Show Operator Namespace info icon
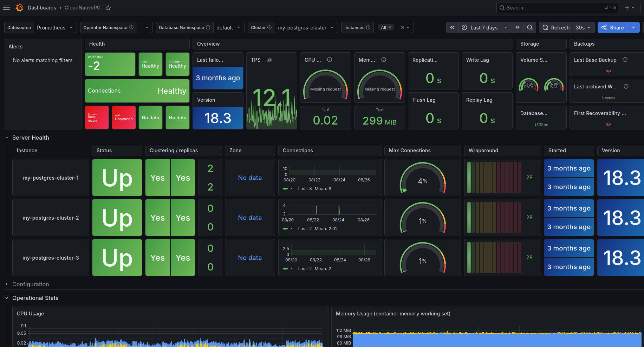Image resolution: width=644 pixels, height=347 pixels. coord(131,27)
